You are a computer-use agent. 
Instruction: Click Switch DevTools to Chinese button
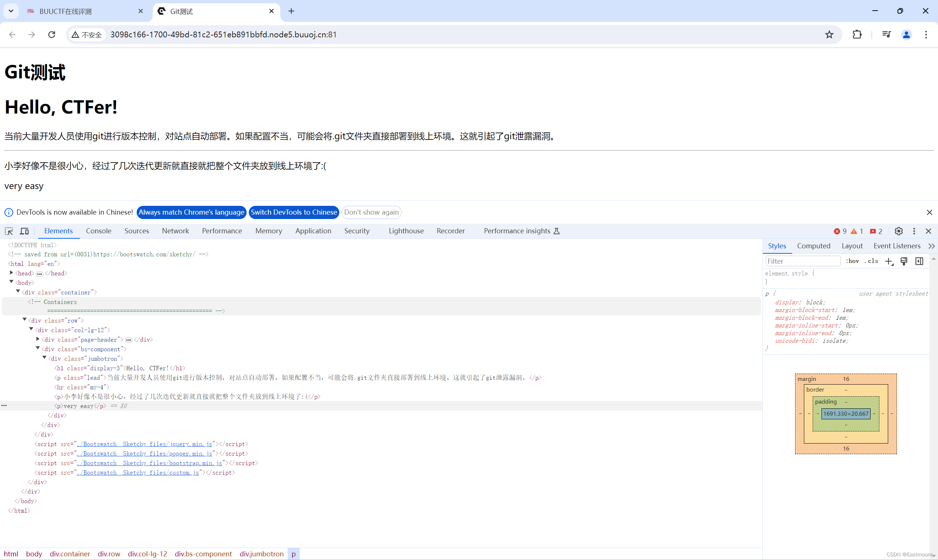[x=295, y=212]
